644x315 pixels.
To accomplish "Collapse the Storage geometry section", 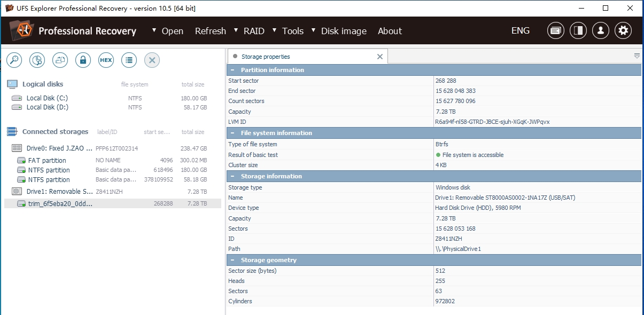I will 232,260.
